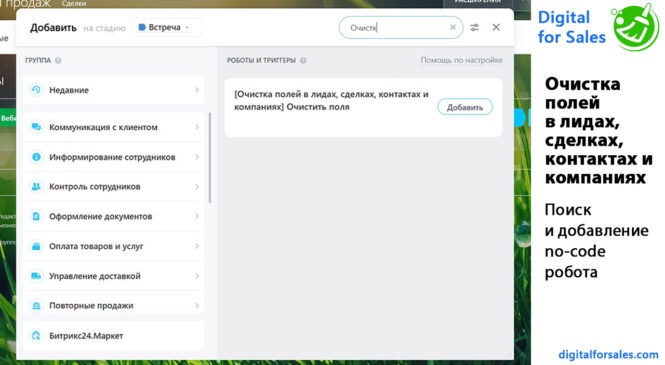Click the Оплата товаров и услуг icon

(36, 246)
